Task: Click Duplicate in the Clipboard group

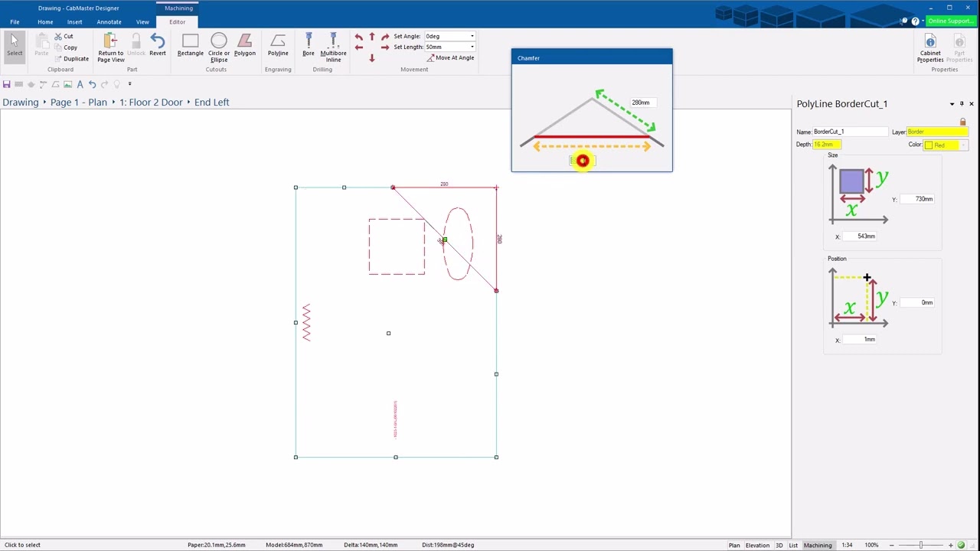Action: [x=72, y=59]
